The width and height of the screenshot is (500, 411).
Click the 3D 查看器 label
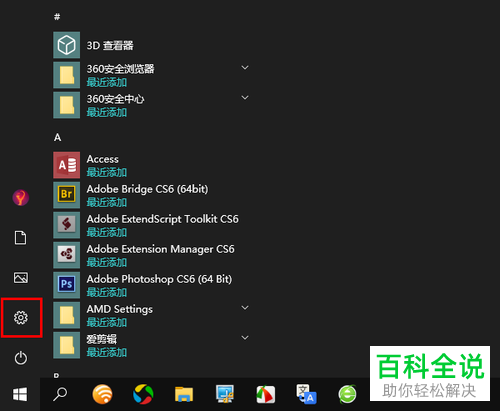(110, 45)
